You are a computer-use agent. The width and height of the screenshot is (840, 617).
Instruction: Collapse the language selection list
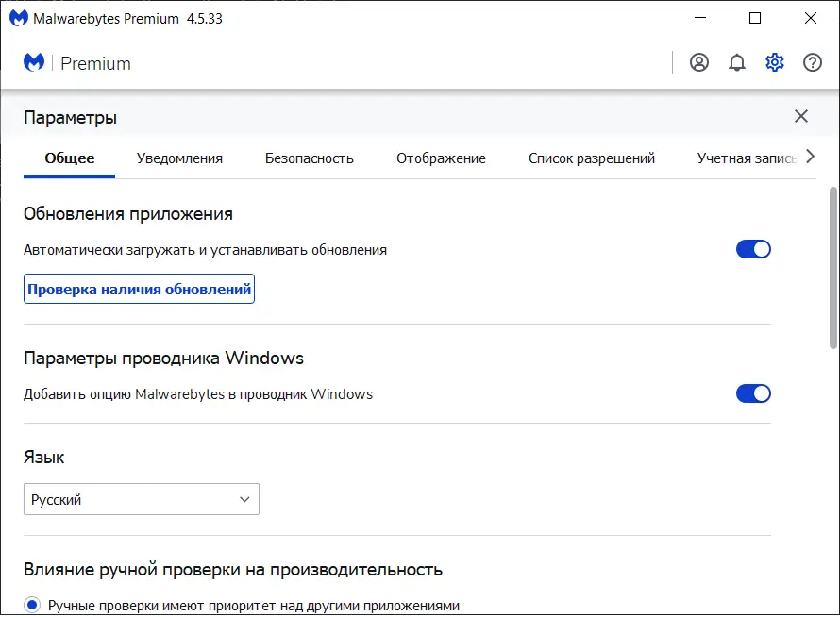click(x=243, y=499)
